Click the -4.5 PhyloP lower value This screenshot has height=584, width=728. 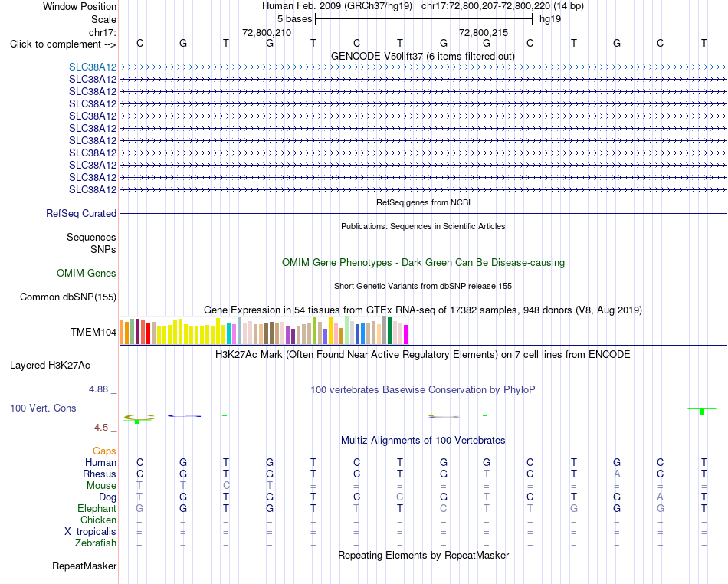pyautogui.click(x=100, y=428)
